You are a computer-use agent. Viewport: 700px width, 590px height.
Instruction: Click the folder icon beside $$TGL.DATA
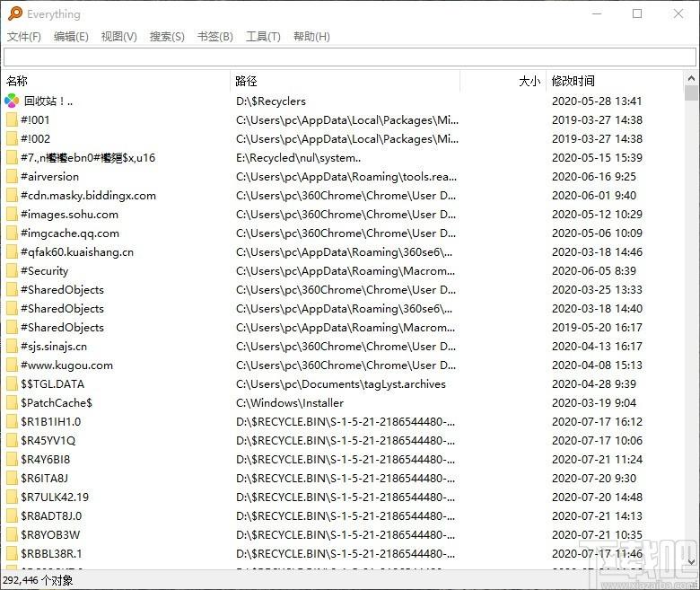(x=12, y=384)
